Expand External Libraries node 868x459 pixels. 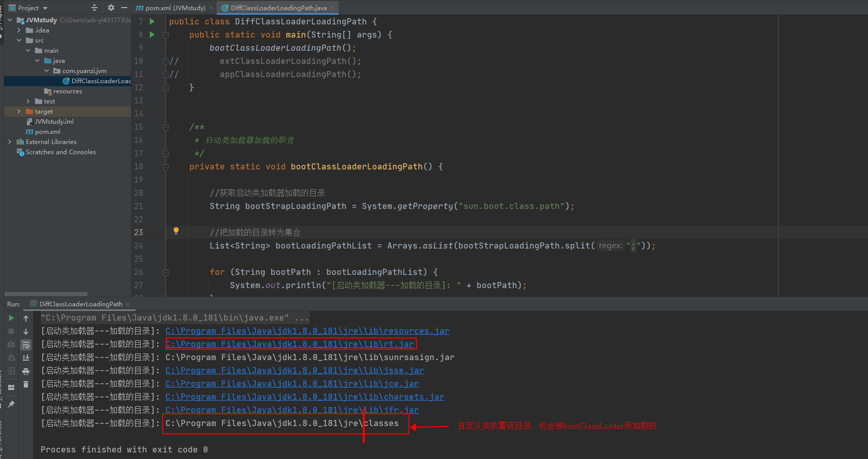coord(10,142)
